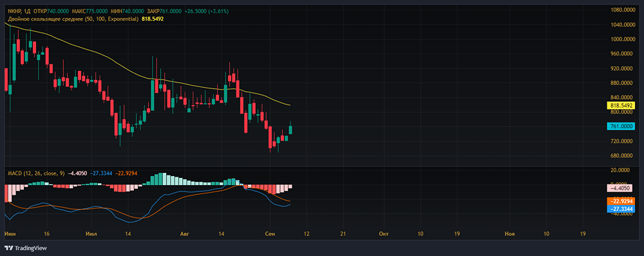This screenshot has width=644, height=256.
Task: Click the 1Д interval label
Action: [x=26, y=11]
